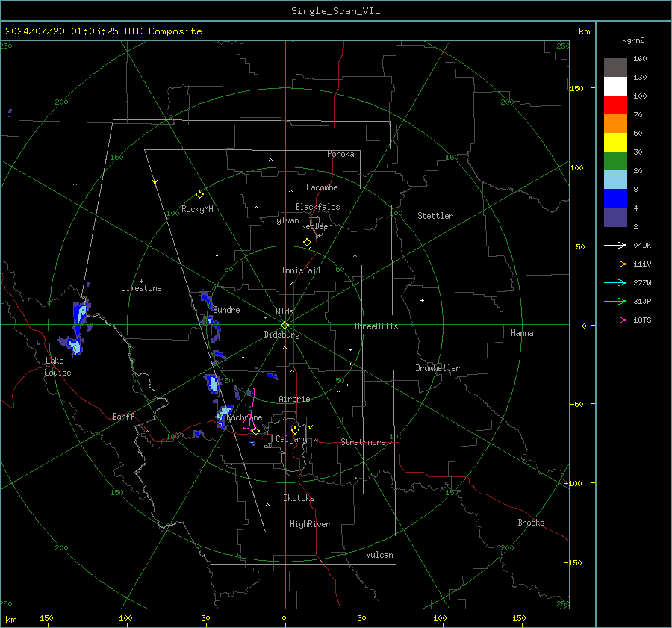Screen dimensions: 672x628
Task: Click the Brooks town label
Action: coord(531,523)
